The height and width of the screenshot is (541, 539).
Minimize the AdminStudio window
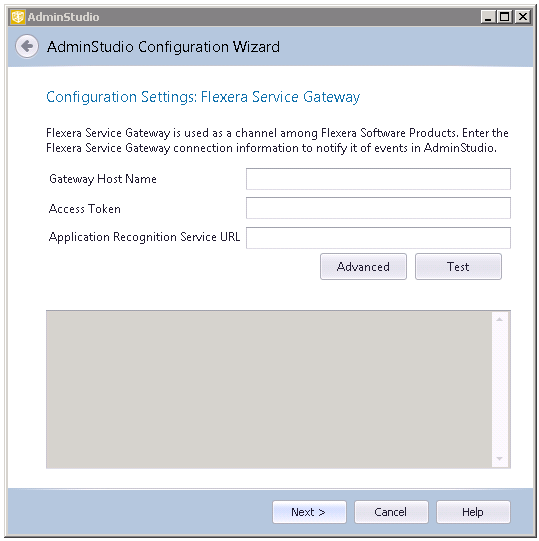(488, 17)
